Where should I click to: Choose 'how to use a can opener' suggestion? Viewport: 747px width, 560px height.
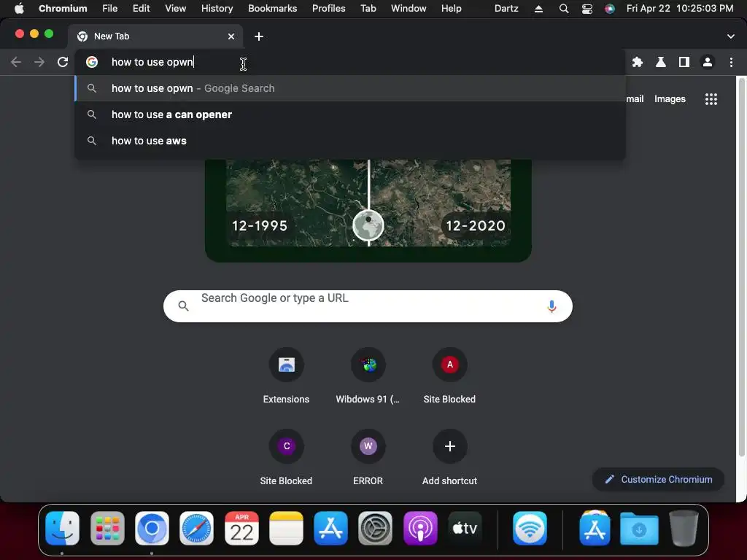pyautogui.click(x=350, y=114)
